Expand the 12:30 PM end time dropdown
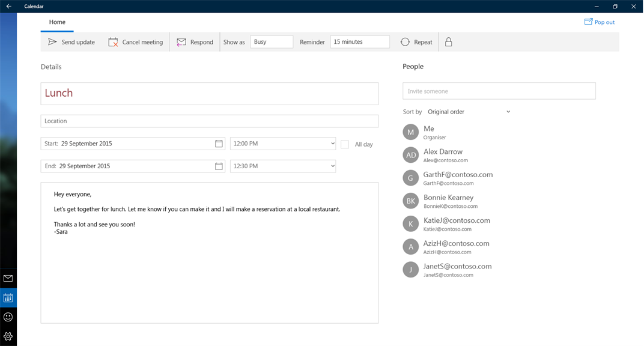Viewport: 644px width, 346px height. (283, 166)
